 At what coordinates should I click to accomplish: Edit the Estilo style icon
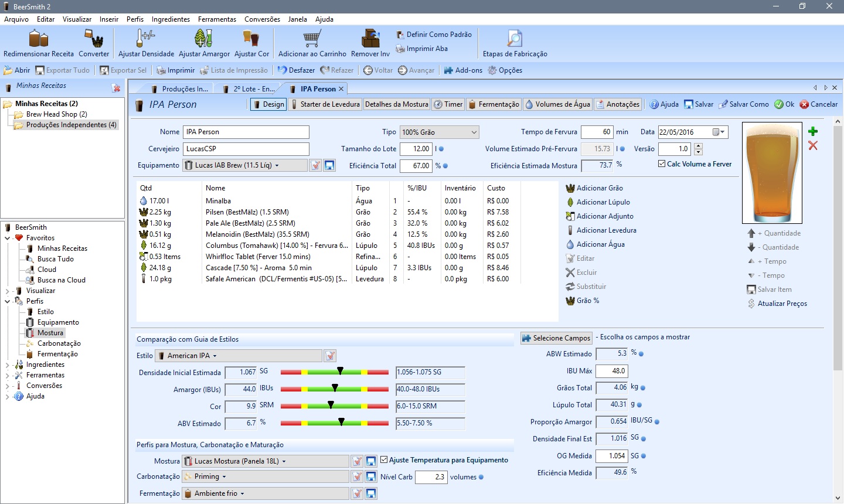(331, 356)
